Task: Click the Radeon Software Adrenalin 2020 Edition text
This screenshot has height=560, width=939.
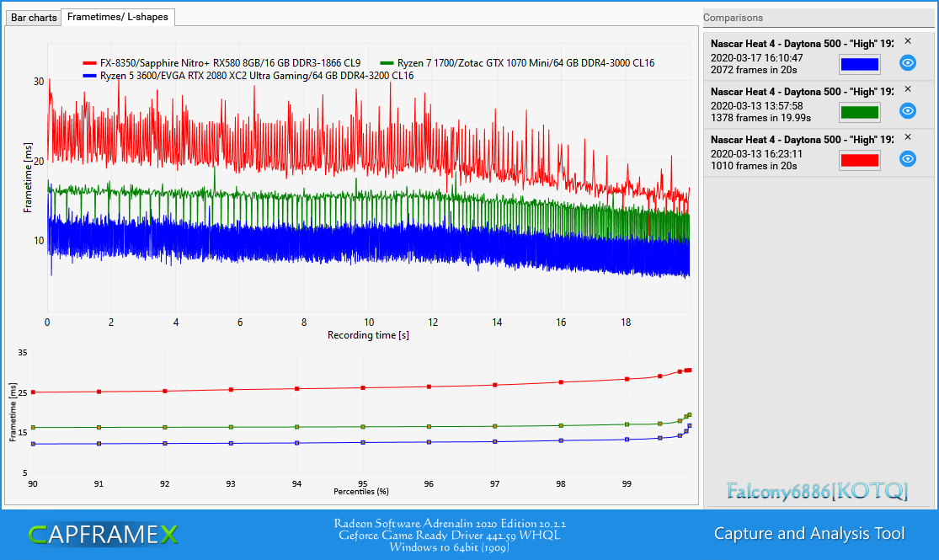Action: [x=450, y=524]
